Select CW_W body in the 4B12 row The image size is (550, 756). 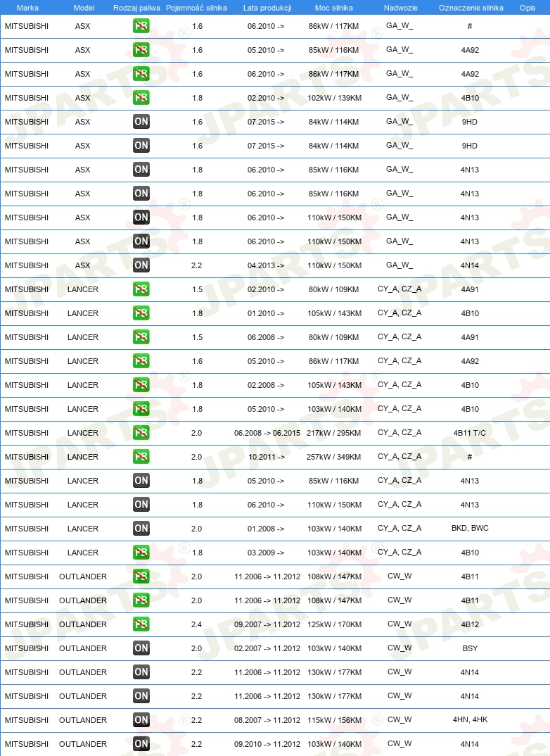pyautogui.click(x=399, y=624)
